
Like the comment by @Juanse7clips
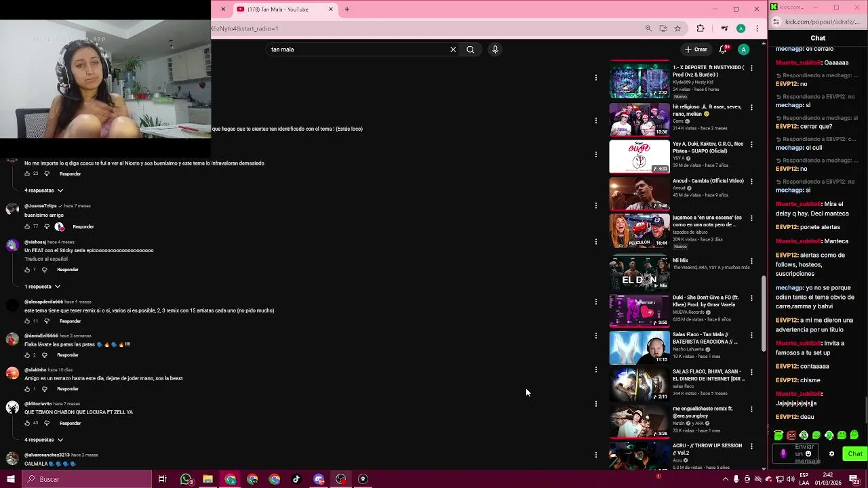click(28, 226)
